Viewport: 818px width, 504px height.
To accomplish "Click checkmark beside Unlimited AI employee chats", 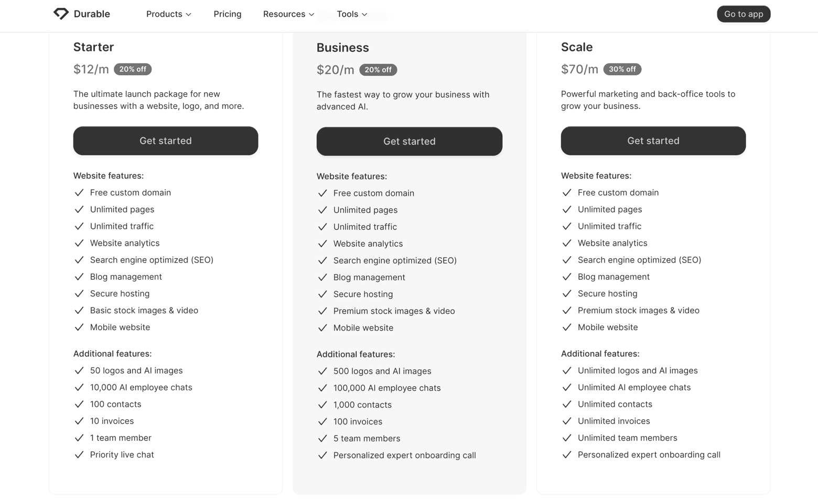I will point(567,388).
